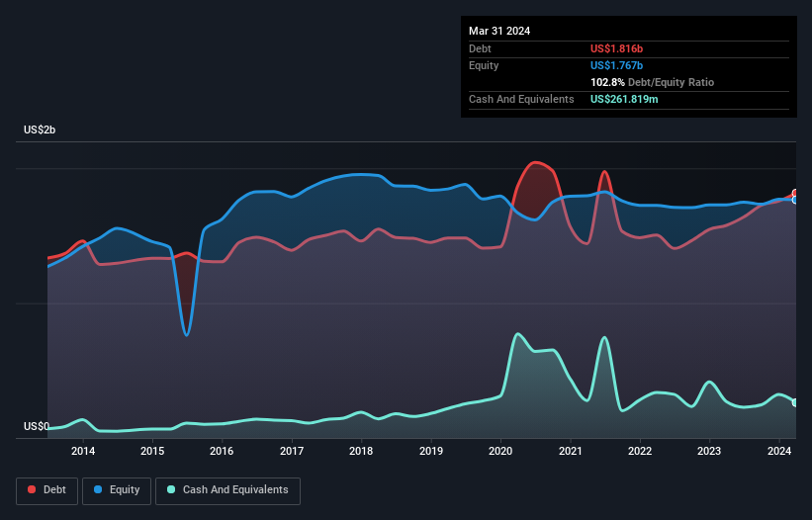812x520 pixels.
Task: Click the 2024 x-axis label
Action: (x=779, y=451)
